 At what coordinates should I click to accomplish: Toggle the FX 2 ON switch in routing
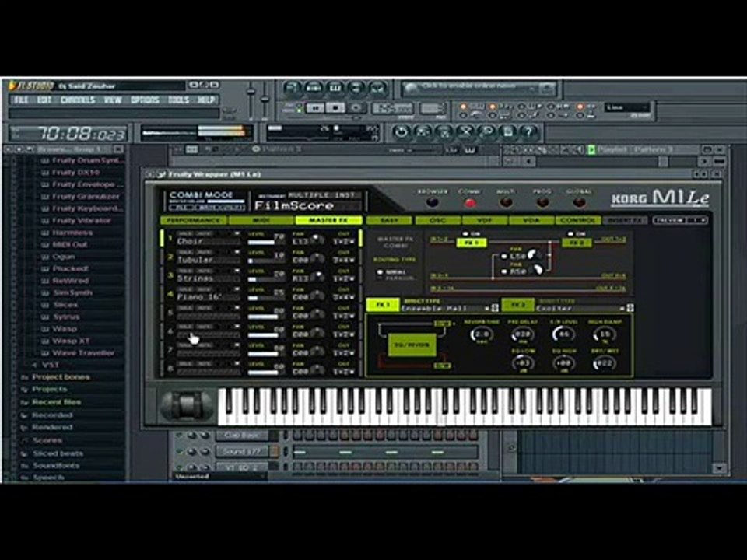pos(571,234)
